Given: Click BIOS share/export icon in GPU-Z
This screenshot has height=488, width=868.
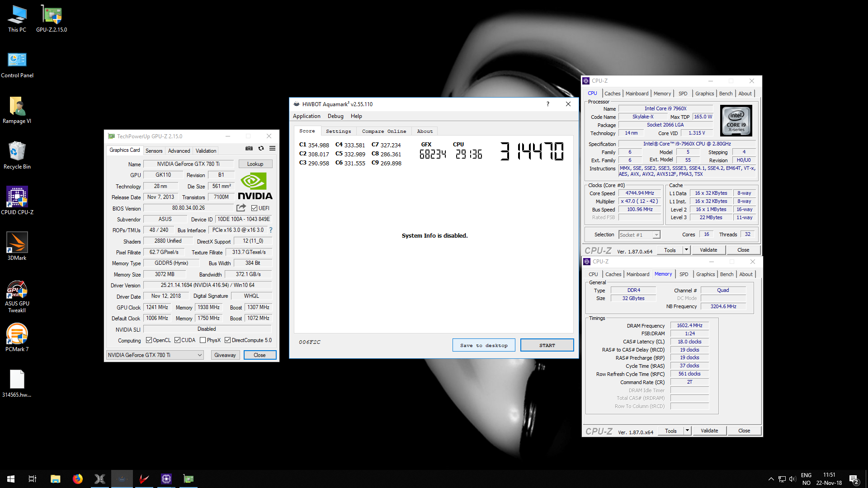Looking at the screenshot, I should pos(241,208).
